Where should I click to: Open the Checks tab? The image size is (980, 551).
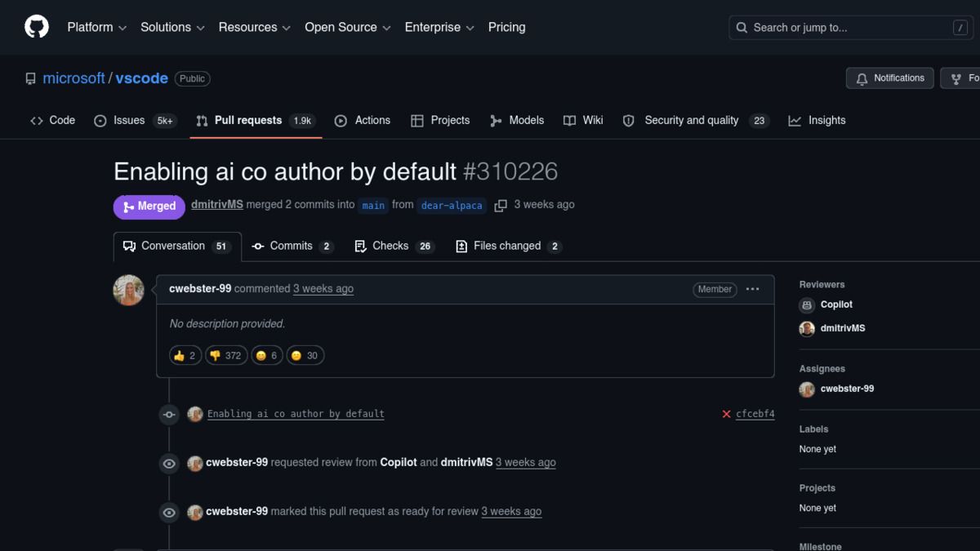(394, 247)
